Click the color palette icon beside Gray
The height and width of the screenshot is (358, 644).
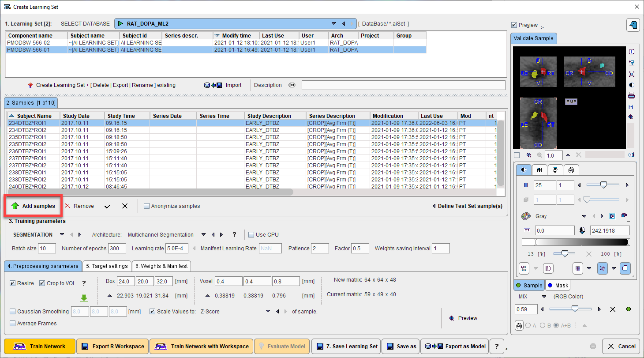[x=526, y=216]
